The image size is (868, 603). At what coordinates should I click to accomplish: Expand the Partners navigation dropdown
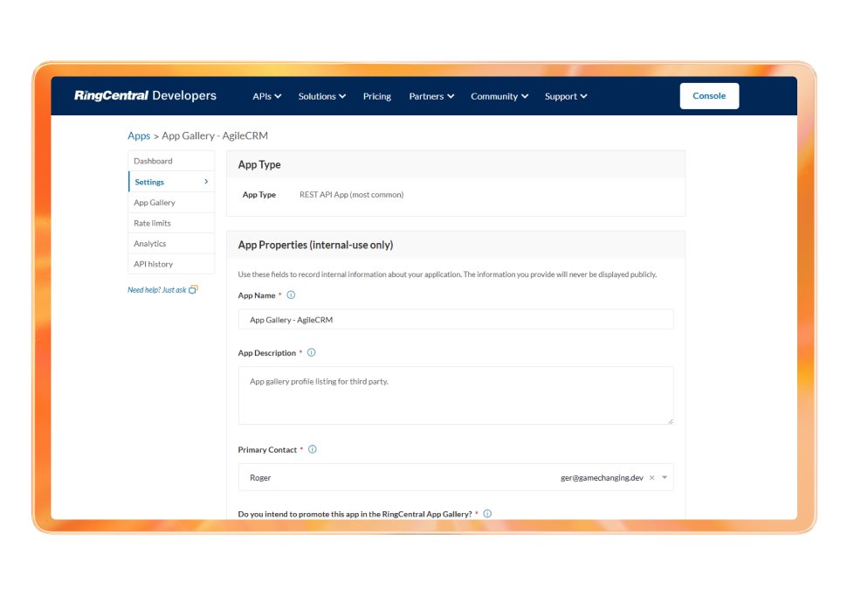click(431, 96)
